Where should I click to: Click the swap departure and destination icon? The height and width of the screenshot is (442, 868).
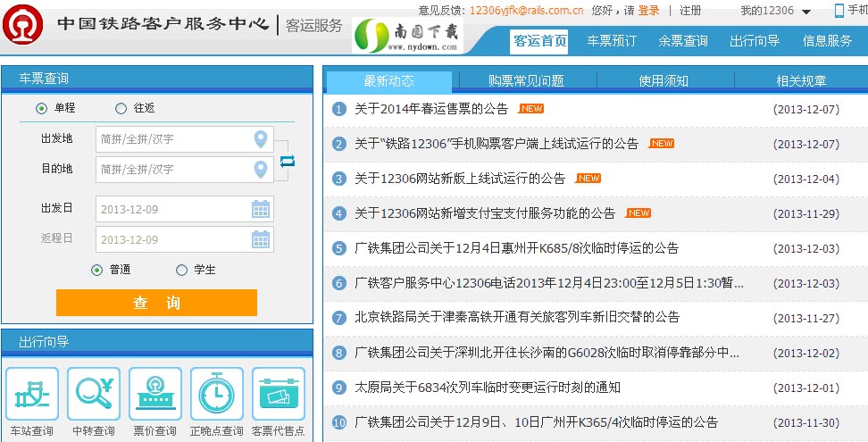click(287, 161)
